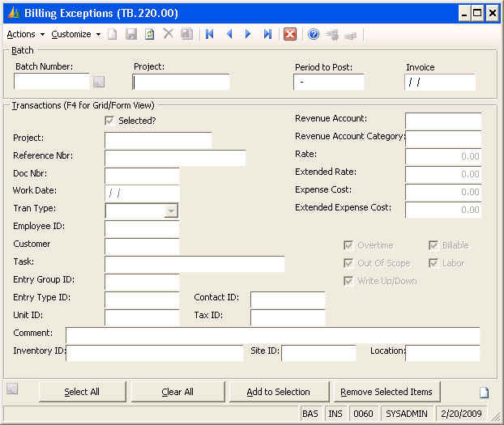Click the Add to Selection button

(x=278, y=392)
